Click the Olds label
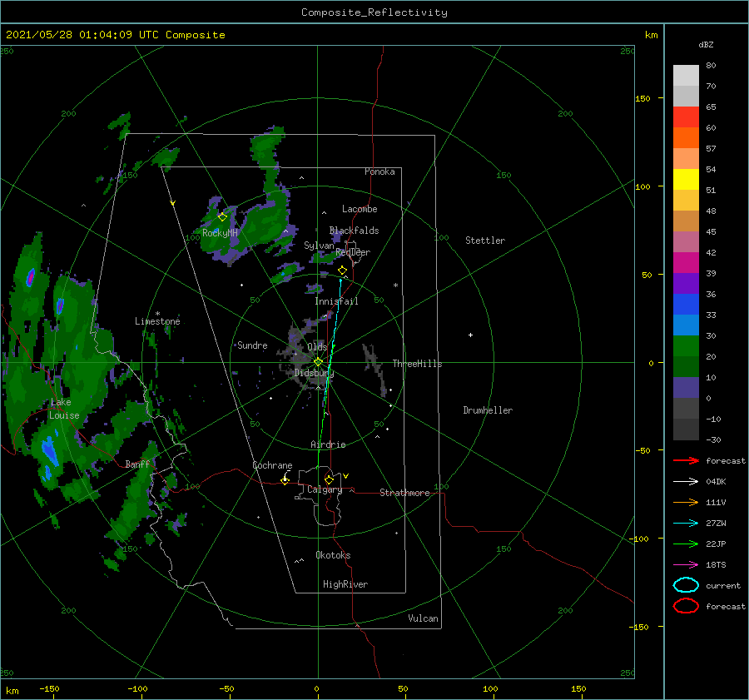 [x=317, y=347]
